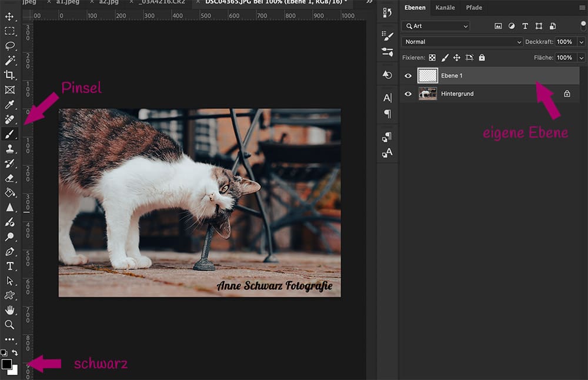
Task: Open the Normal blend mode dropdown
Action: click(462, 42)
